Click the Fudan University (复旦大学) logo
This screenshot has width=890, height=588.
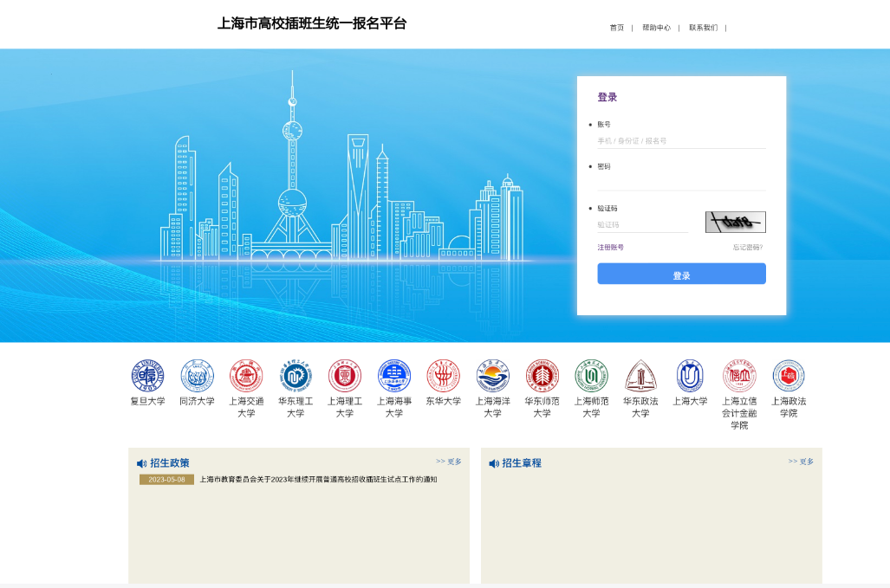tap(147, 377)
